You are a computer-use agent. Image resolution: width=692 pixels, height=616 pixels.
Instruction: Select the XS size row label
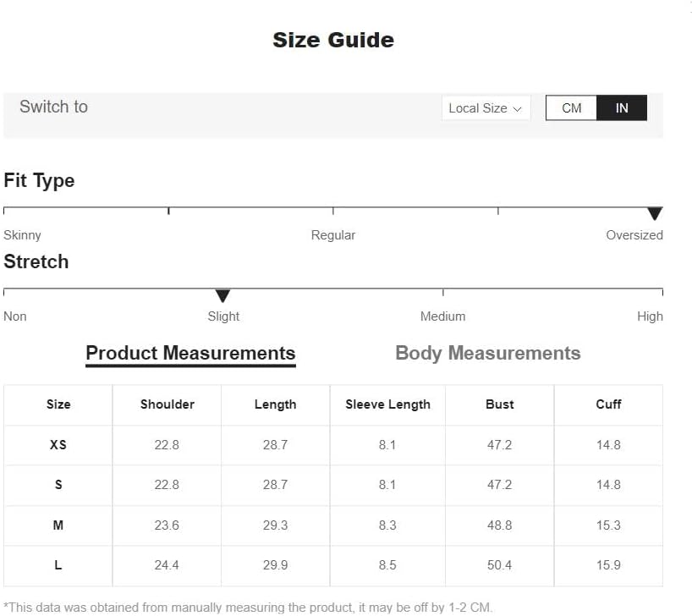point(58,445)
